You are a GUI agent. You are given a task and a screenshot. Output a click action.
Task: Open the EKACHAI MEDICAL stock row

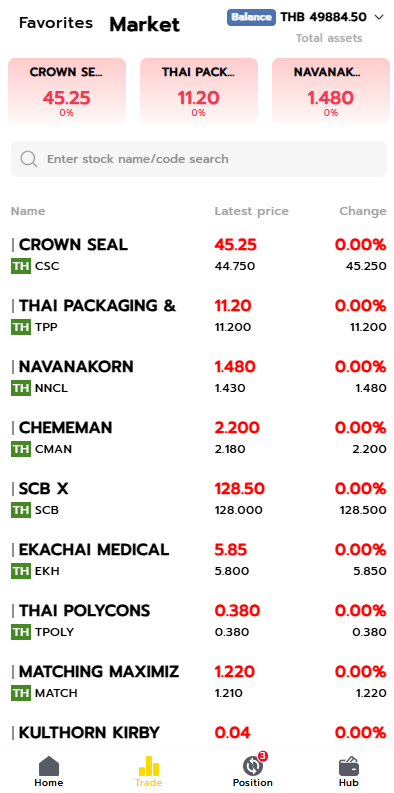coord(199,560)
